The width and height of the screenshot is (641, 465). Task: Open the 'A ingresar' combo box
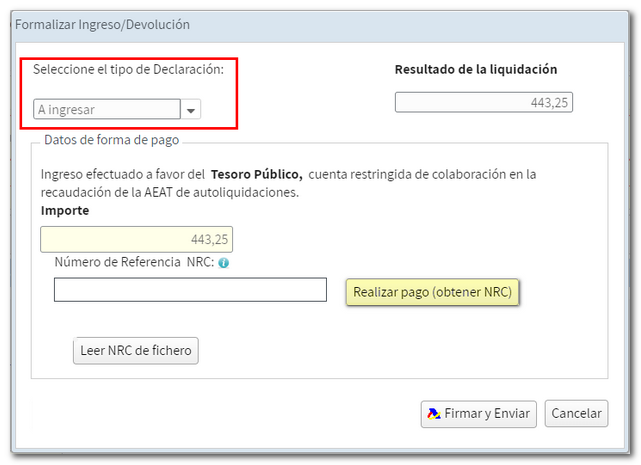click(107, 110)
